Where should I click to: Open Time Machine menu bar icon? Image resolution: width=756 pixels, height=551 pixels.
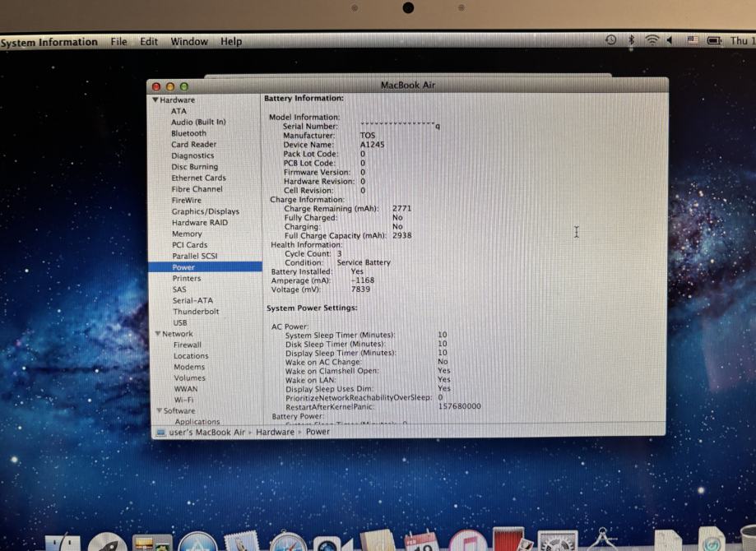[x=610, y=40]
